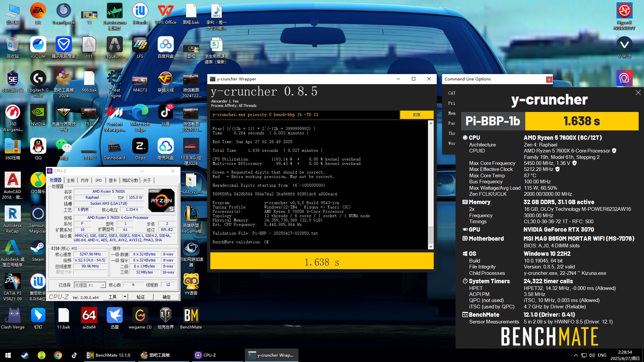This screenshot has height=362, width=644.
Task: Open the WPS Office desktop shortcut
Action: (166, 14)
